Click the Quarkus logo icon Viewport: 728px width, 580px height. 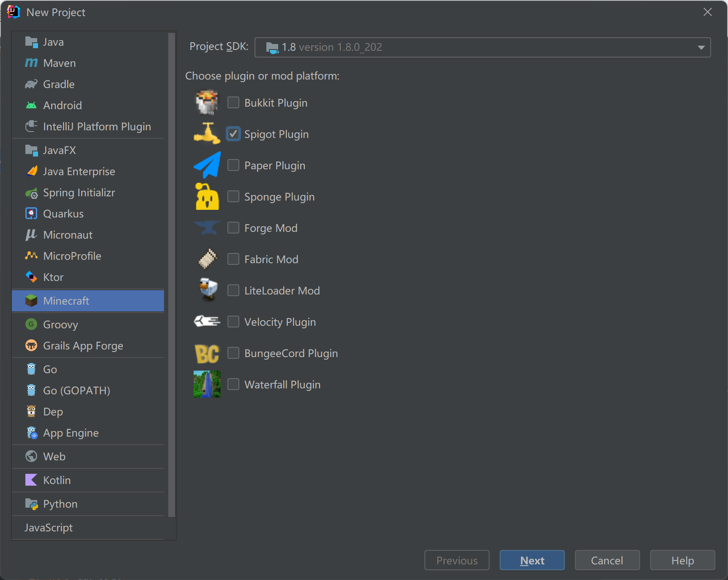tap(31, 214)
